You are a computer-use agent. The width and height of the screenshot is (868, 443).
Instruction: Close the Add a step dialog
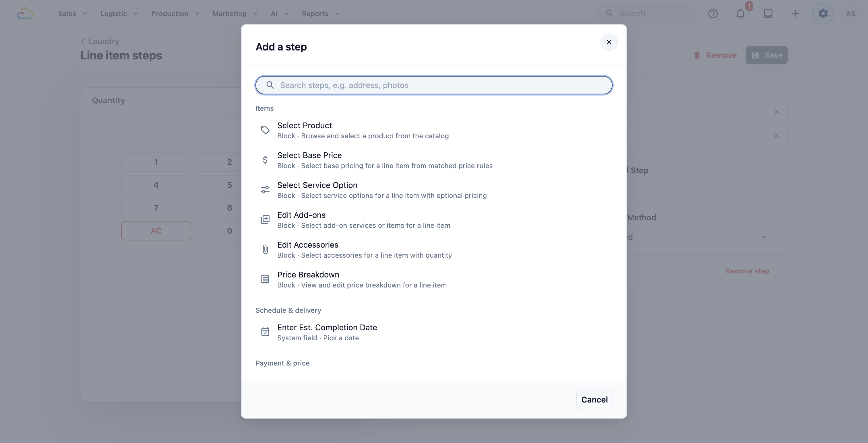tap(609, 42)
